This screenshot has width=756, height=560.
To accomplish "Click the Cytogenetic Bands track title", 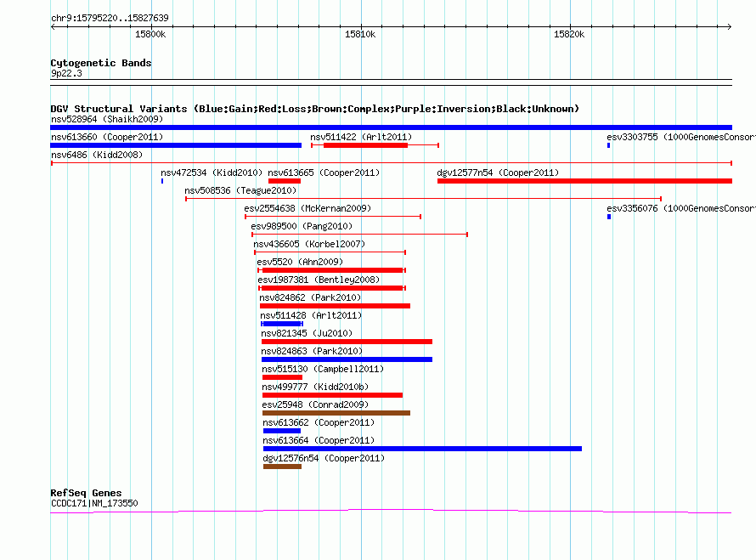I will (x=101, y=63).
